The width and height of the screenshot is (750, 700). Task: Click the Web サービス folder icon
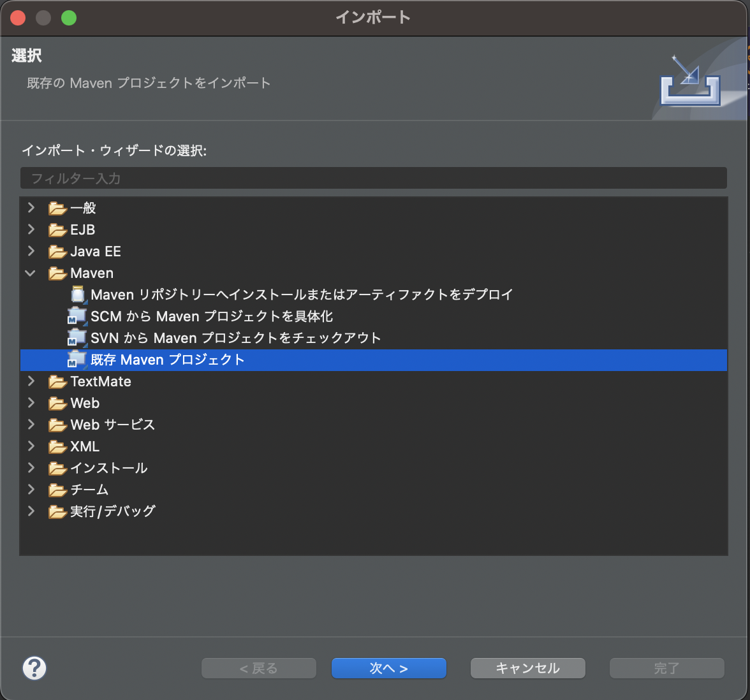point(57,425)
